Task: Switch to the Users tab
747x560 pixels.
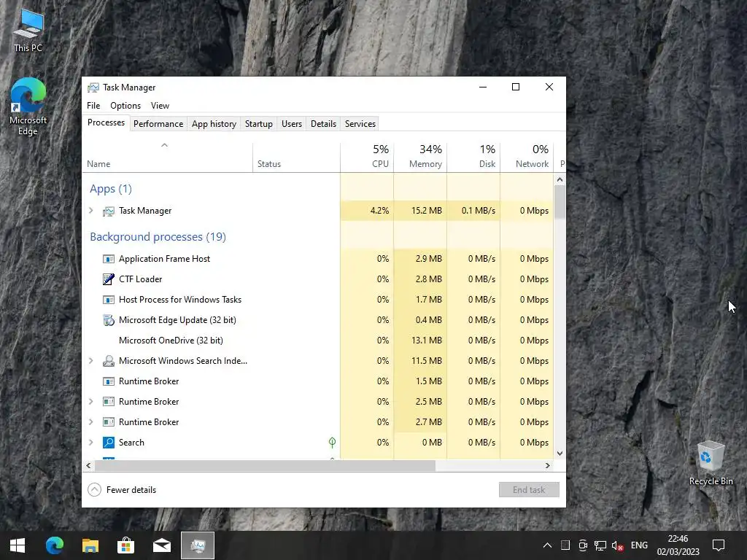Action: (292, 124)
